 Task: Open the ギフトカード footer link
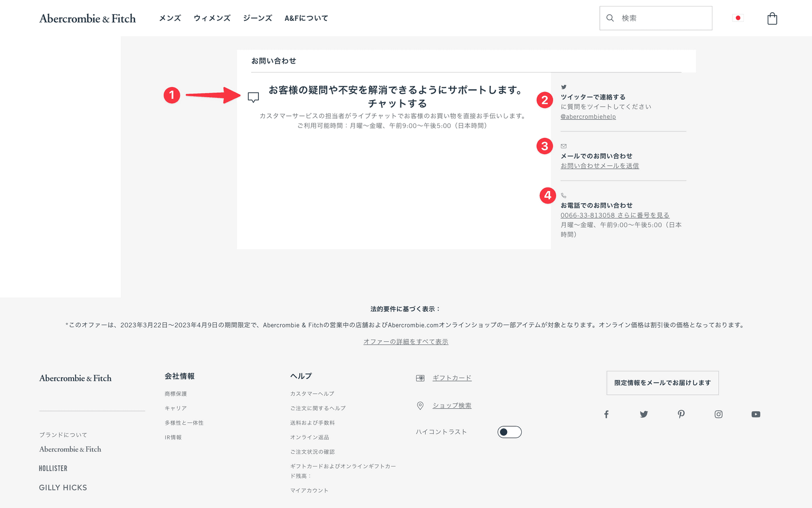pos(452,378)
